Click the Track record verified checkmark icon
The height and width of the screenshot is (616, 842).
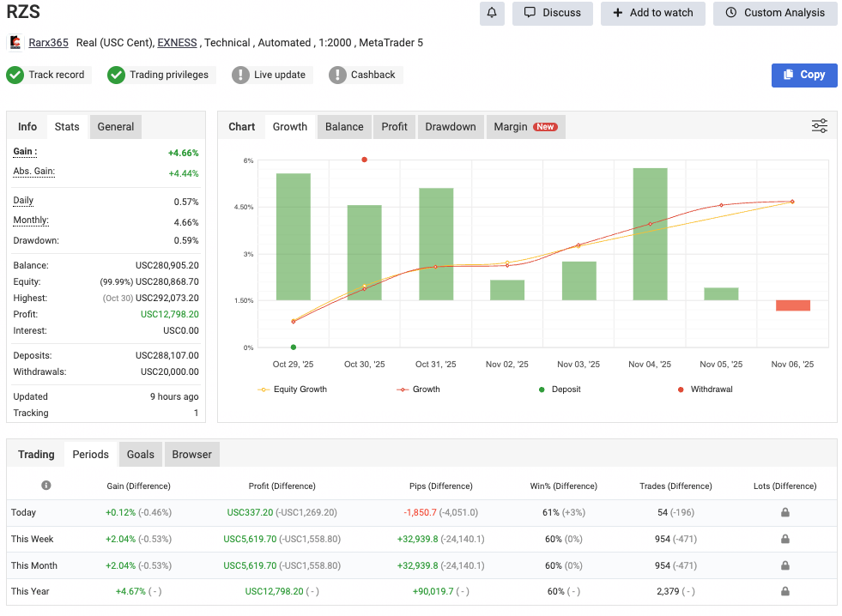tap(15, 75)
